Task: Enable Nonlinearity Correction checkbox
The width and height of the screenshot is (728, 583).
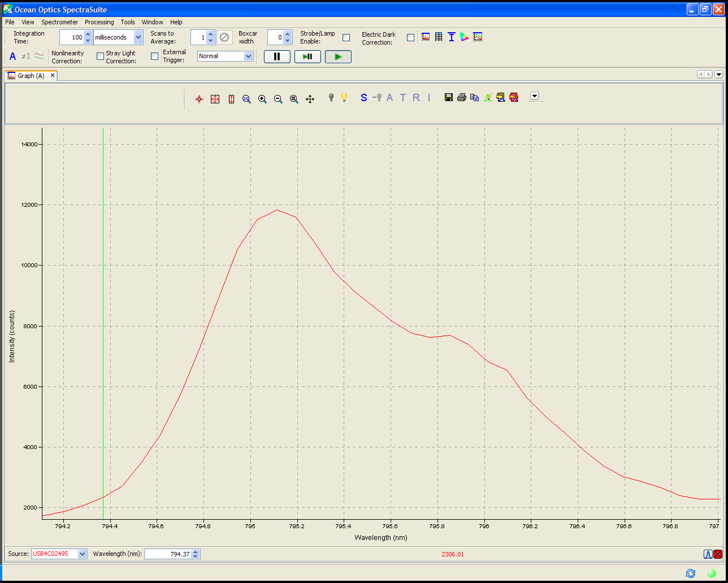Action: (x=101, y=56)
